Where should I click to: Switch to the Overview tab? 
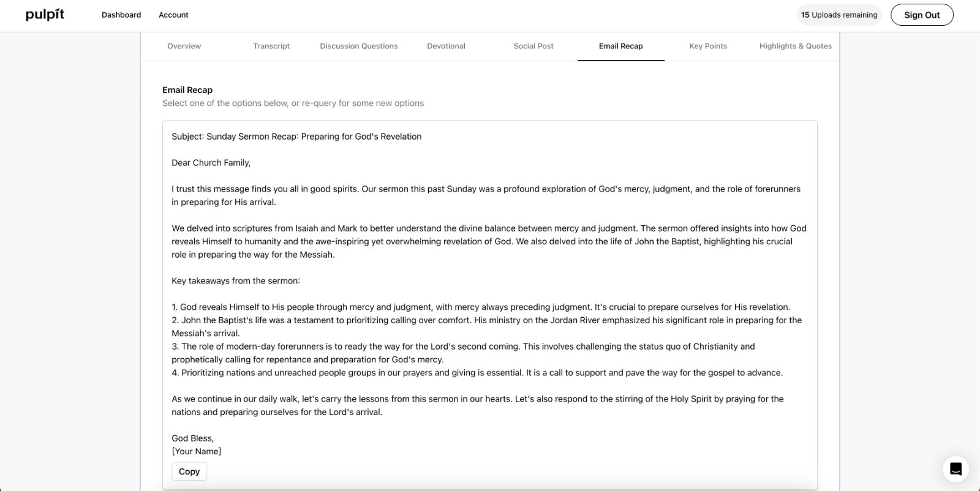(184, 46)
